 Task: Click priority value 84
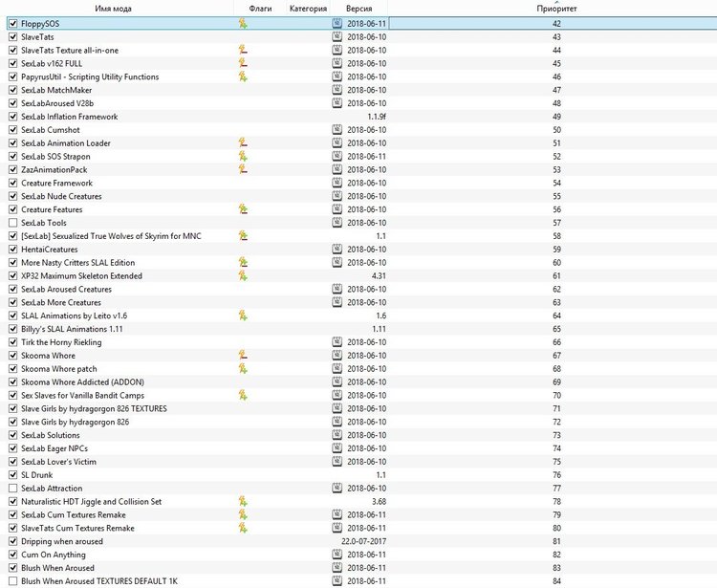tap(556, 580)
